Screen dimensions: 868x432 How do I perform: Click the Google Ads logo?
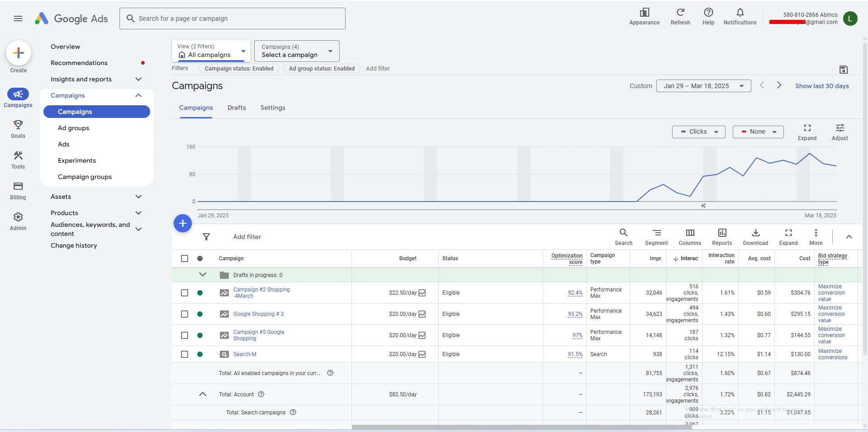71,19
